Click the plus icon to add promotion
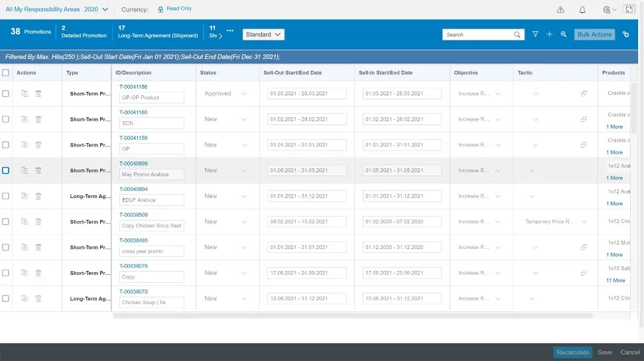Viewport: 644px width, 361px height. point(549,34)
